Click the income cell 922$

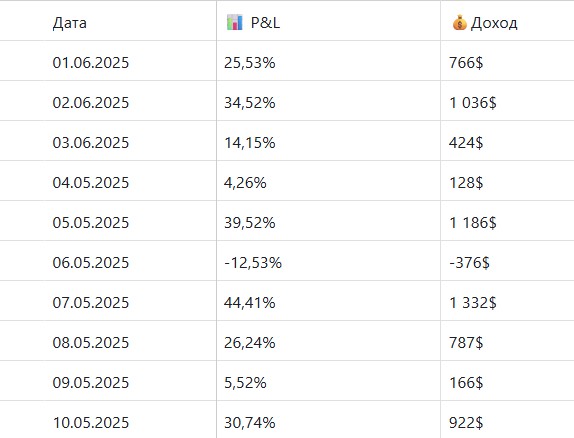point(466,423)
